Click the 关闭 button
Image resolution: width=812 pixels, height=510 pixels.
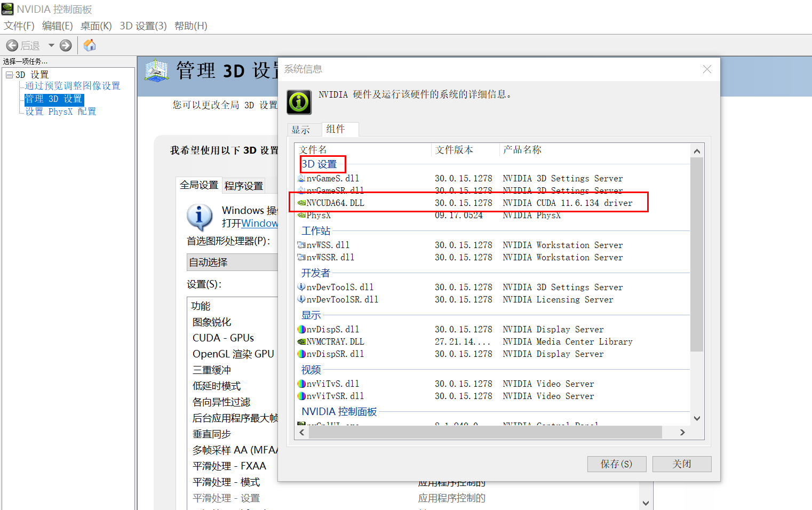click(x=682, y=464)
